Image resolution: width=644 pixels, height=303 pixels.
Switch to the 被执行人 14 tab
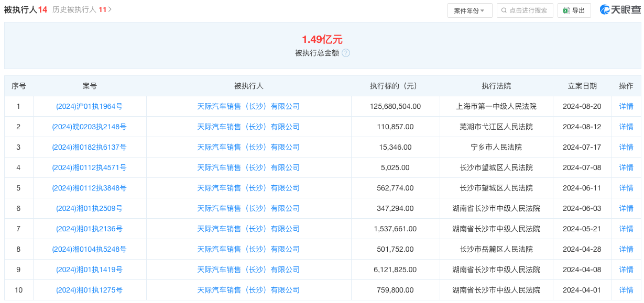[x=26, y=9]
